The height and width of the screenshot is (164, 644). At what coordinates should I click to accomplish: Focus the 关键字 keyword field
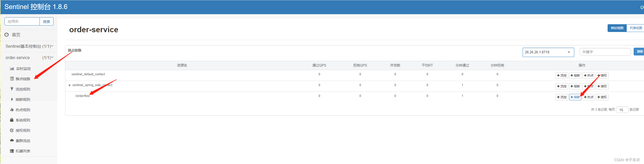(605, 52)
